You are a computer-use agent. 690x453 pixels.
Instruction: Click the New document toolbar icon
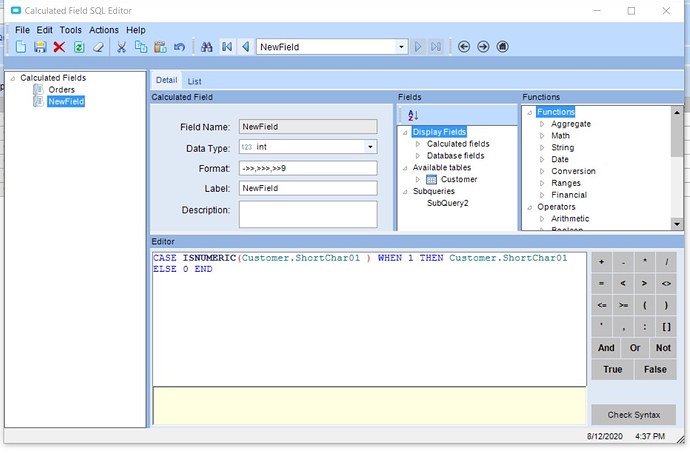[x=21, y=47]
